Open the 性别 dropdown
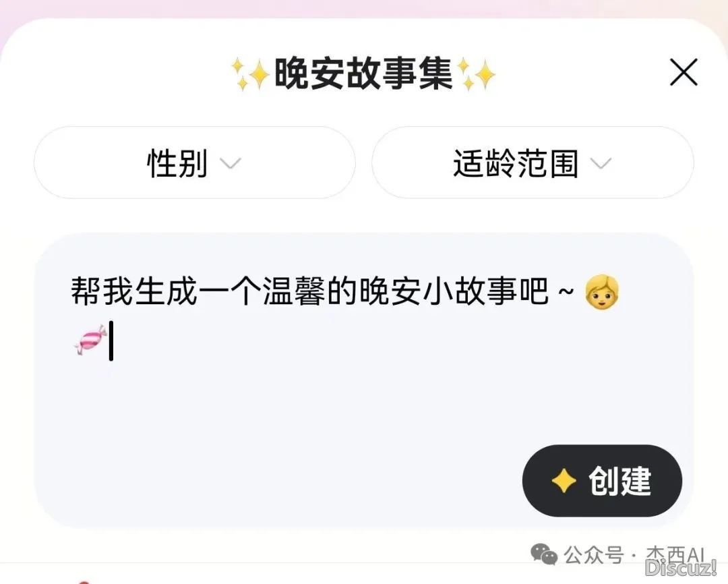 tap(195, 163)
